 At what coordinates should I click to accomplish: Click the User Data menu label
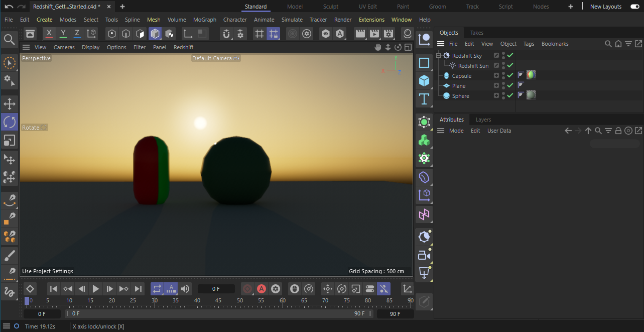pos(499,131)
